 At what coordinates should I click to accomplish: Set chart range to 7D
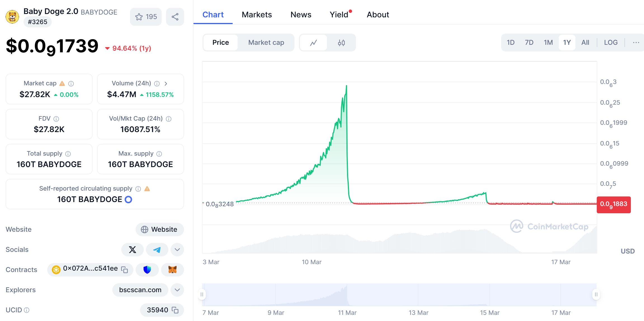[x=529, y=43]
